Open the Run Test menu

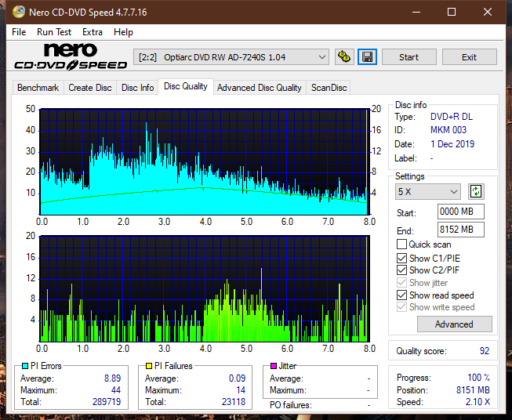coord(54,32)
